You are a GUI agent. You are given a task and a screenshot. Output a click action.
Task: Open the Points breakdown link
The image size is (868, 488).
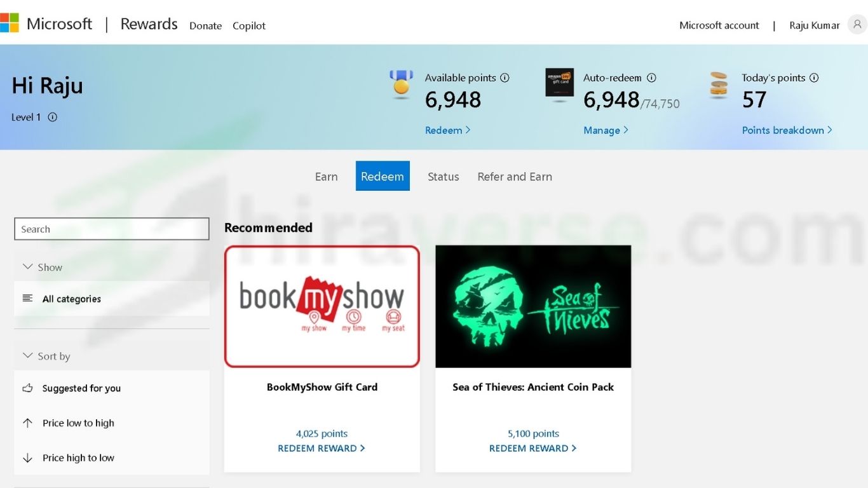787,130
